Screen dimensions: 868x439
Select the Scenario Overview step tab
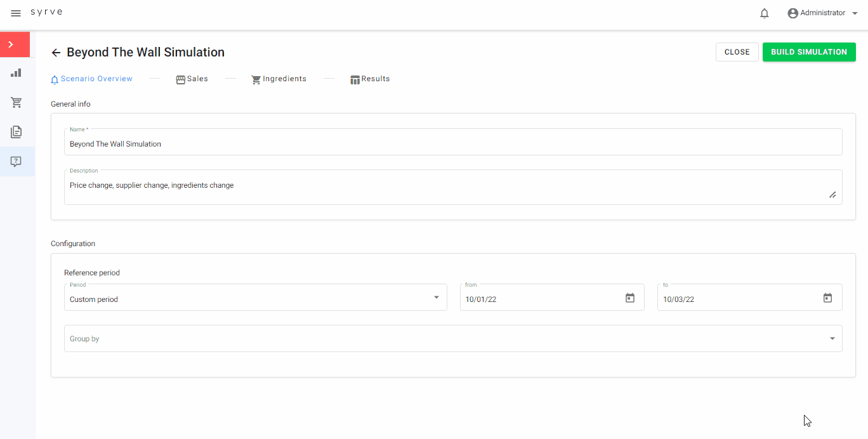(92, 79)
